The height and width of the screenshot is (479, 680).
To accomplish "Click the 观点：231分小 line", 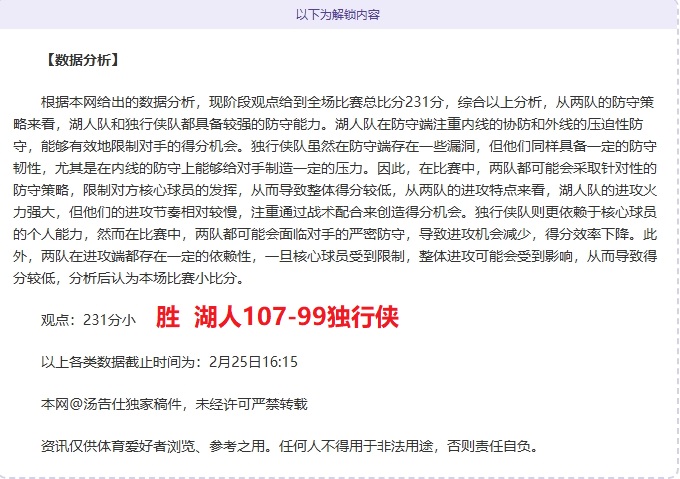I will pos(88,320).
